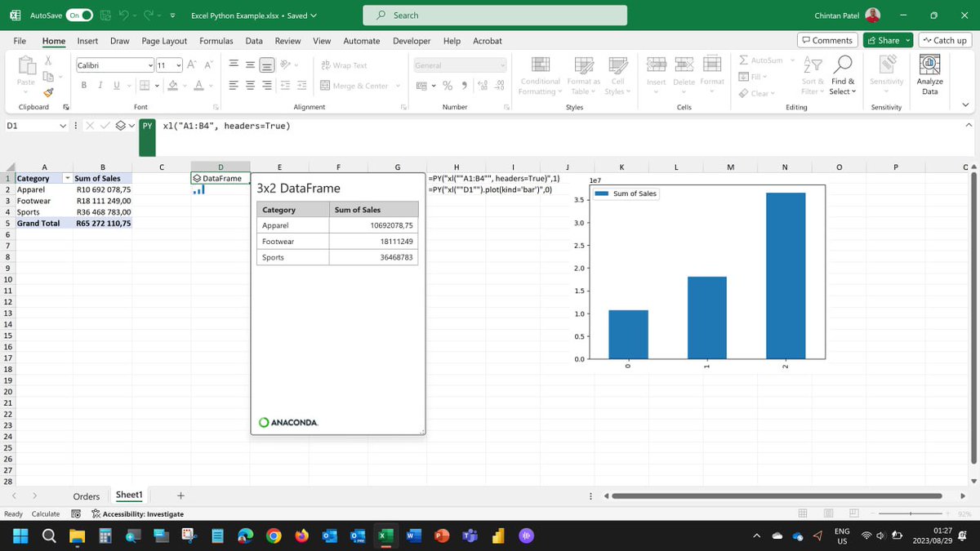The height and width of the screenshot is (551, 980).
Task: Click the Cut scissors icon
Action: point(49,60)
